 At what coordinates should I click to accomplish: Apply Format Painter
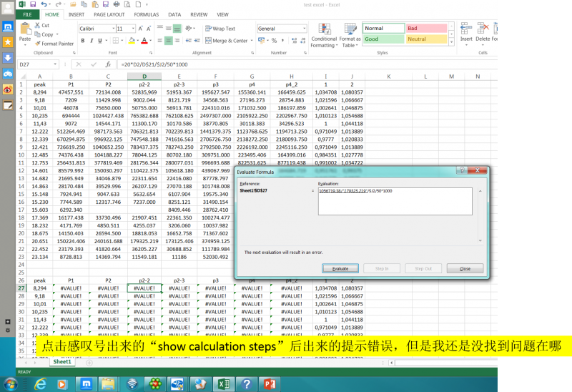[54, 44]
